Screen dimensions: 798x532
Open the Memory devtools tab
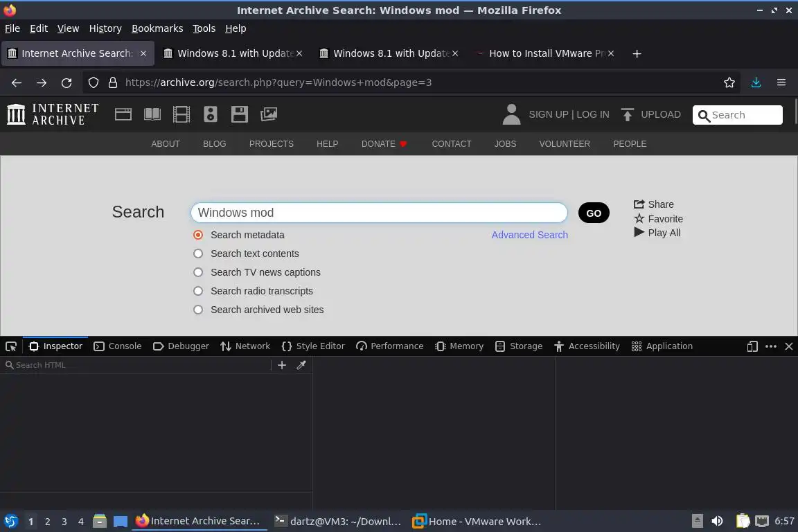click(x=459, y=346)
